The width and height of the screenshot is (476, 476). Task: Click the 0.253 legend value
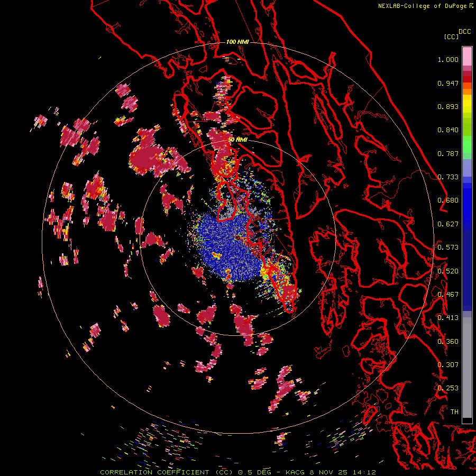click(448, 388)
